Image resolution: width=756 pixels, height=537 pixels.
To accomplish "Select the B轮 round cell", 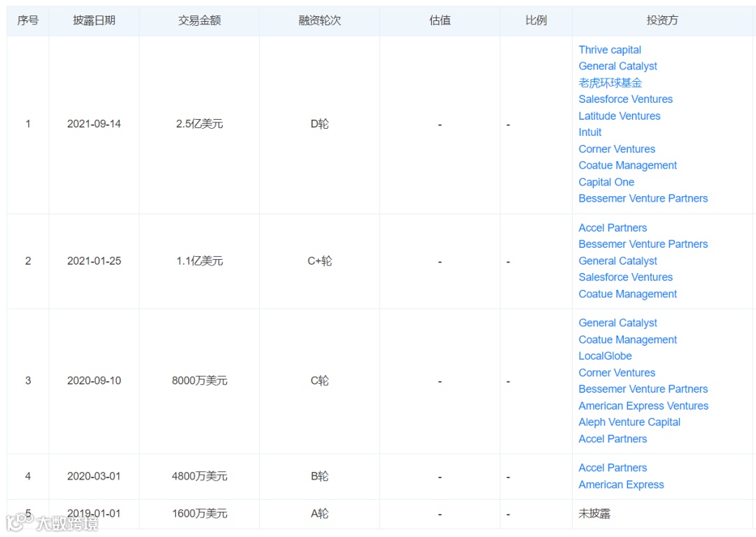I will [320, 476].
